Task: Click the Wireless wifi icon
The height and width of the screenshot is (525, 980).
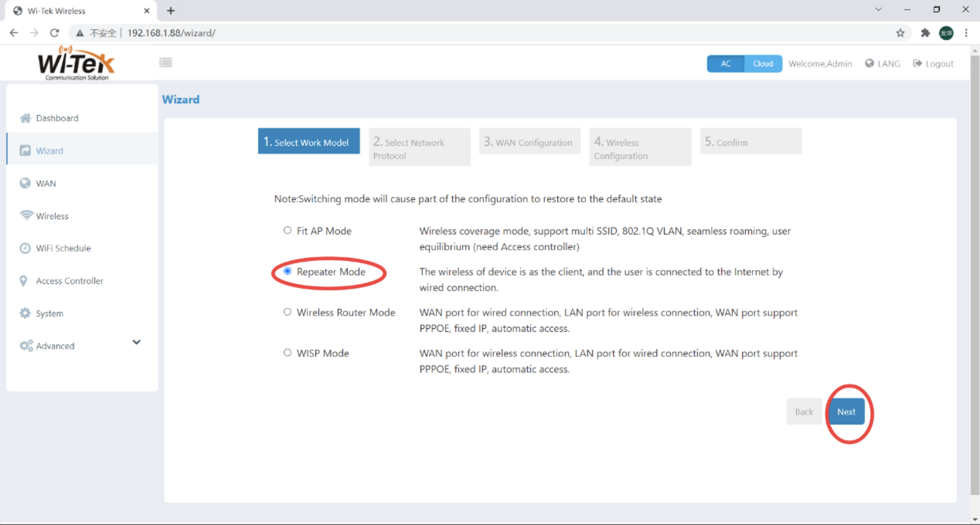Action: coord(26,215)
